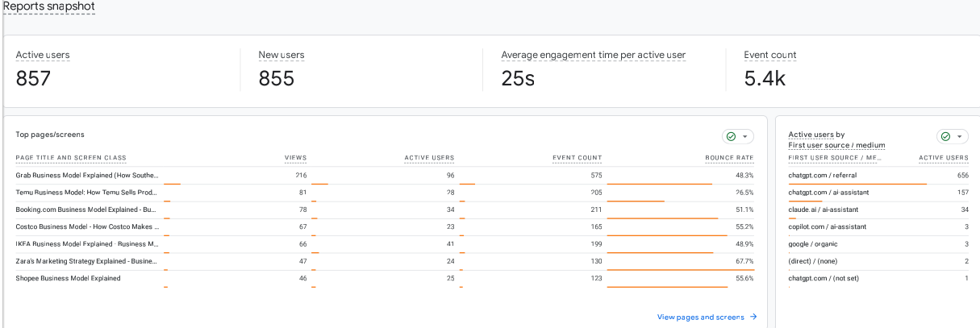980x328 pixels.
Task: Click green check status icon in Active users by card
Action: (x=945, y=137)
